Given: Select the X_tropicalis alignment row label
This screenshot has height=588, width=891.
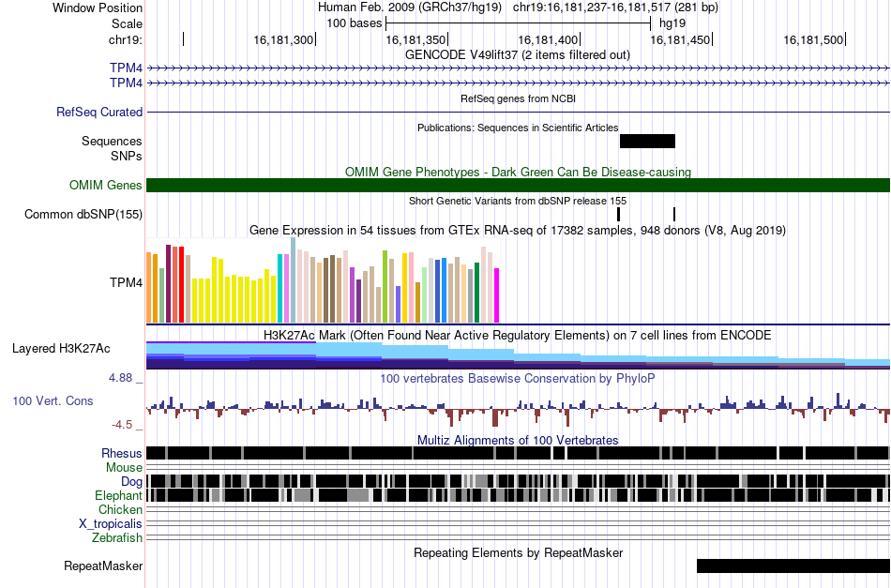Looking at the screenshot, I should pos(111,524).
